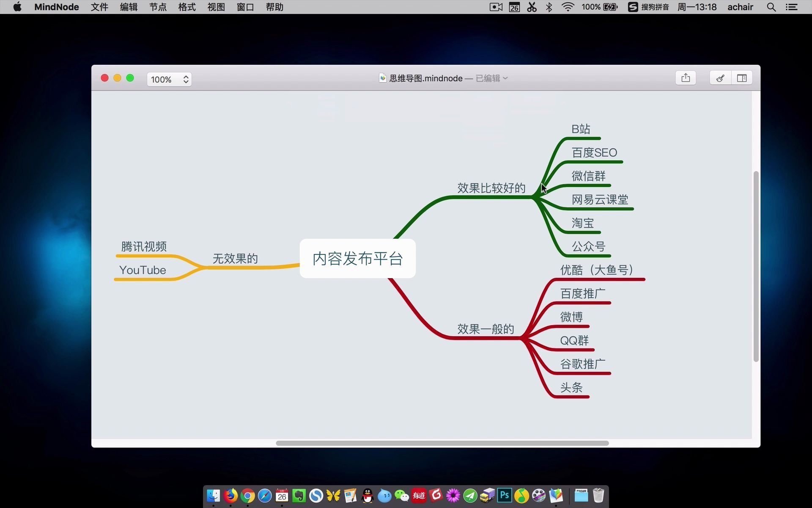Select the QQ群 node
Screen dimensions: 812x508
point(574,340)
